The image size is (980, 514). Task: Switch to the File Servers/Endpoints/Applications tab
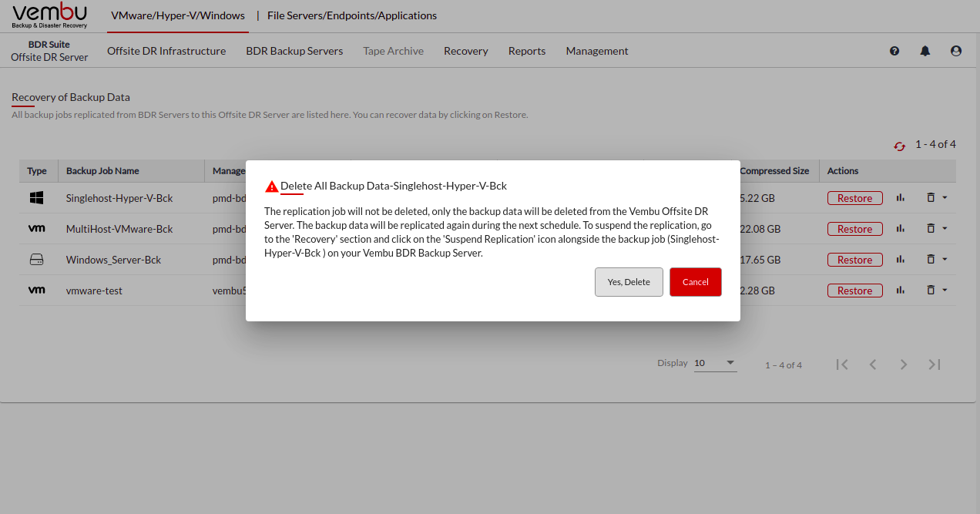(x=352, y=15)
